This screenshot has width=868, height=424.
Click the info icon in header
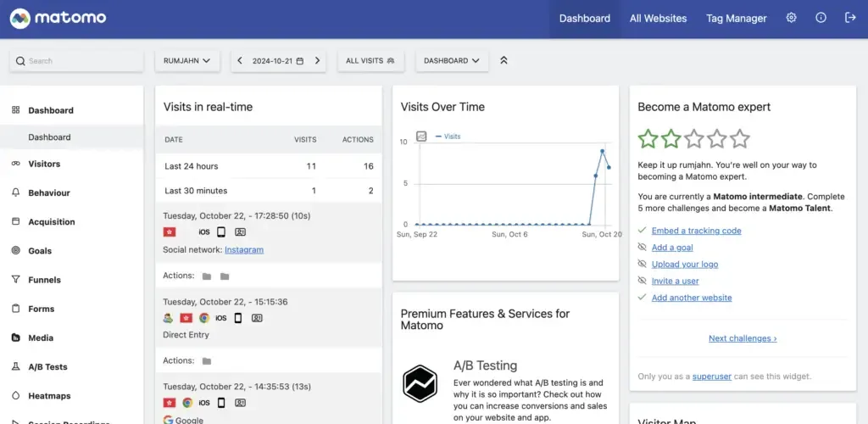[x=821, y=18]
